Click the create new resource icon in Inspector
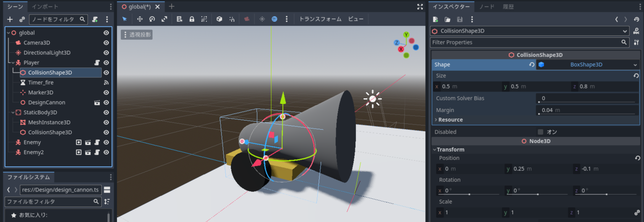 [x=435, y=19]
